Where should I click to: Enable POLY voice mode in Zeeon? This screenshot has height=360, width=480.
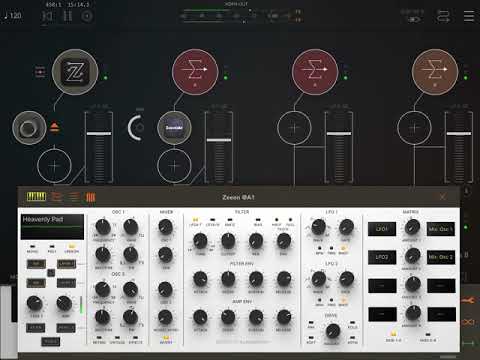[x=52, y=247]
